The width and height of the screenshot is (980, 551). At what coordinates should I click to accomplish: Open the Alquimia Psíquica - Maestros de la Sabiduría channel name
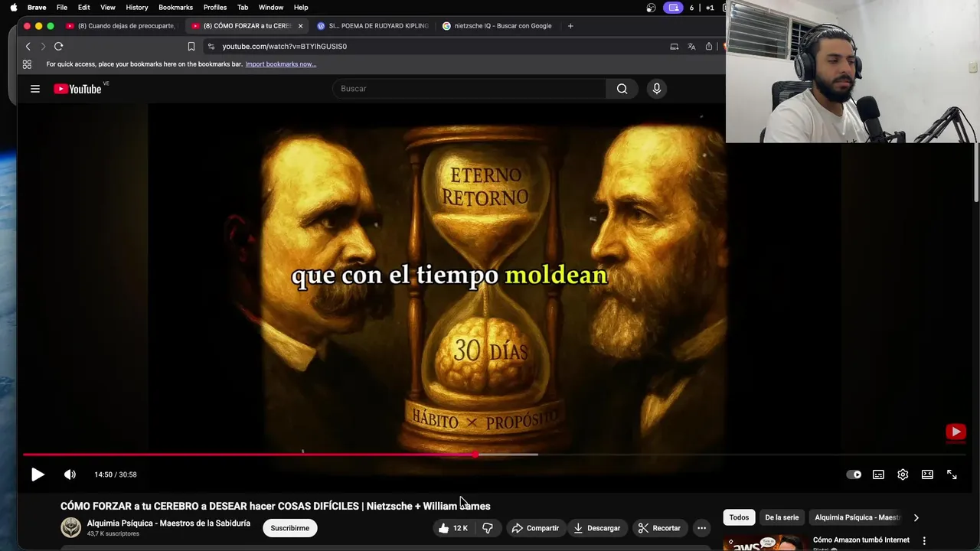coord(168,523)
